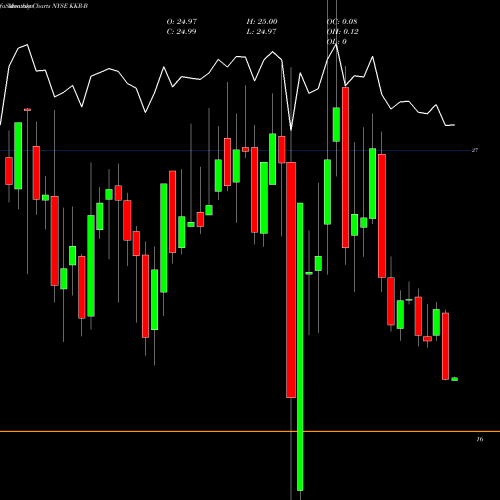500x500 pixels.
Task: Click the 27 price axis label
Action: point(475,150)
